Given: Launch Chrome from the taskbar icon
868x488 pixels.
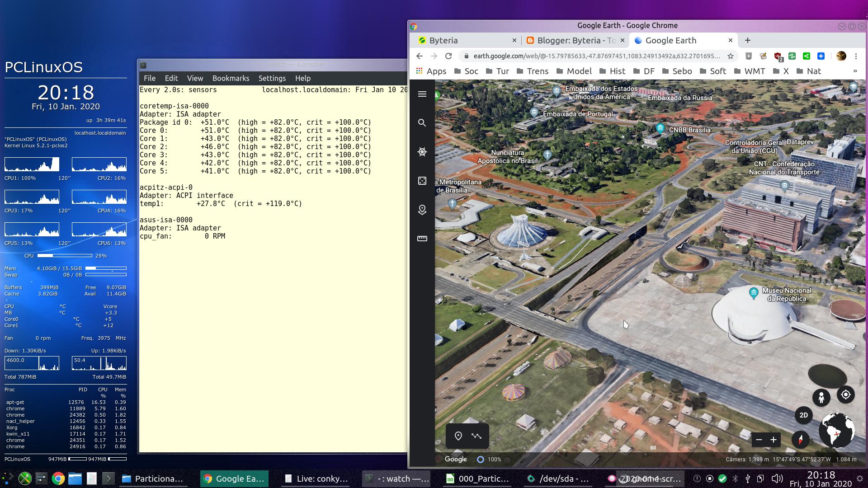Looking at the screenshot, I should coord(58,479).
